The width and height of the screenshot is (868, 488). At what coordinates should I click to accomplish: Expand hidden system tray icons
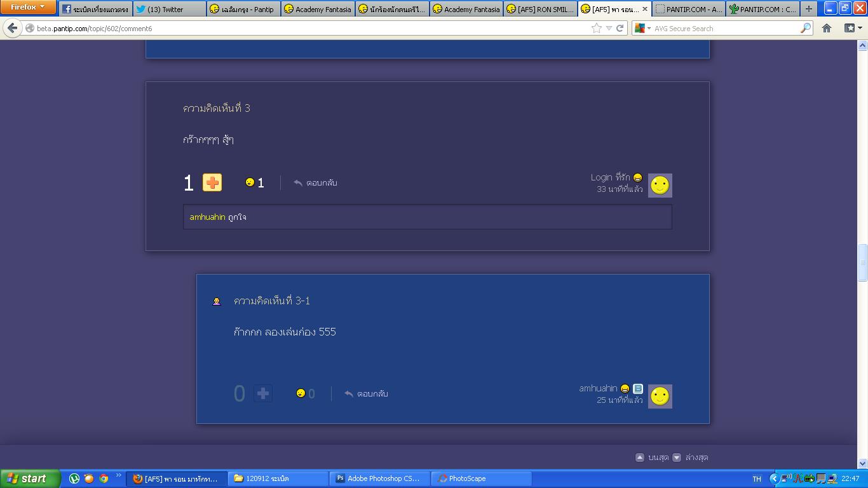(x=774, y=478)
